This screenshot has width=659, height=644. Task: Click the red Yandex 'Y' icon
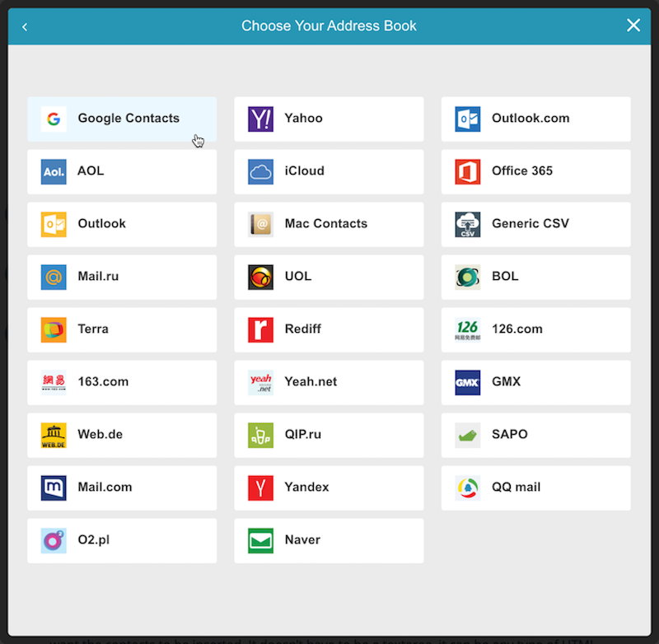(260, 488)
